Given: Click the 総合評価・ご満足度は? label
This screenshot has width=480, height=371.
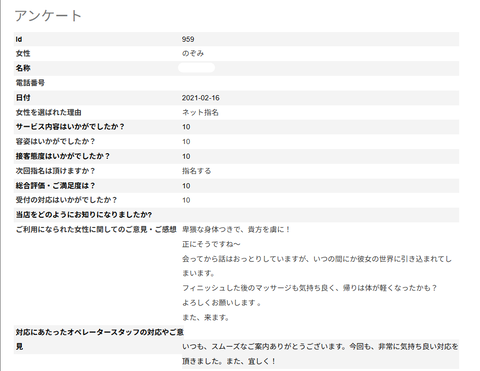Looking at the screenshot, I should [55, 186].
